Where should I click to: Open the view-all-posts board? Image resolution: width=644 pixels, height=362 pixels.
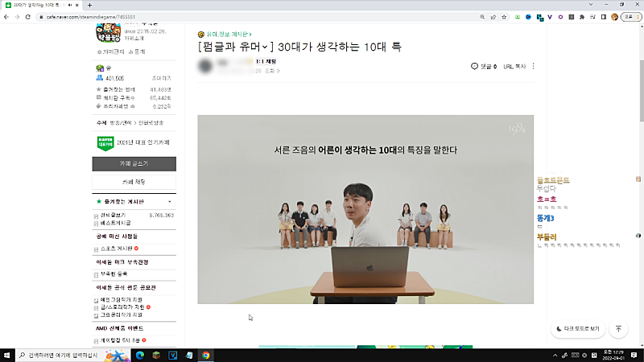pyautogui.click(x=113, y=215)
